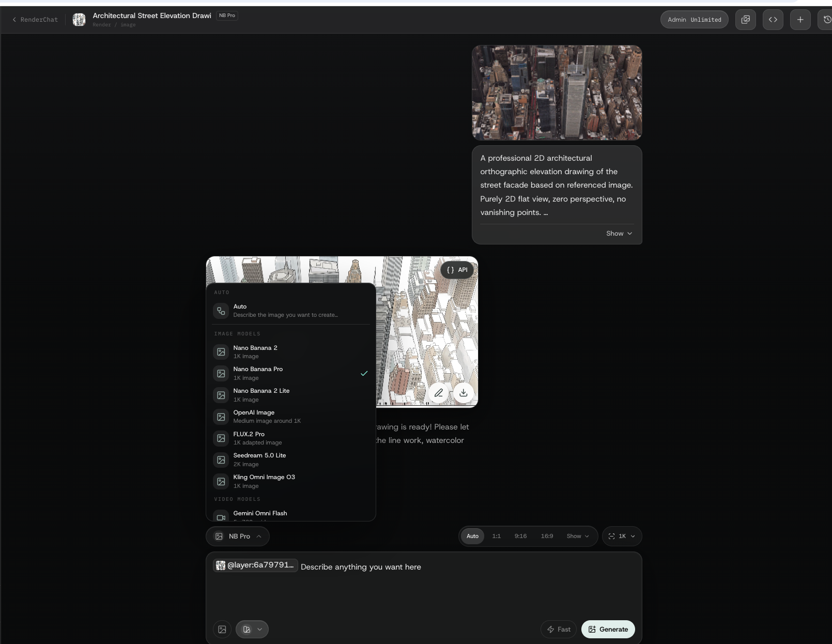Set the aspect ratio to 16:9
This screenshot has width=832, height=644.
[547, 536]
